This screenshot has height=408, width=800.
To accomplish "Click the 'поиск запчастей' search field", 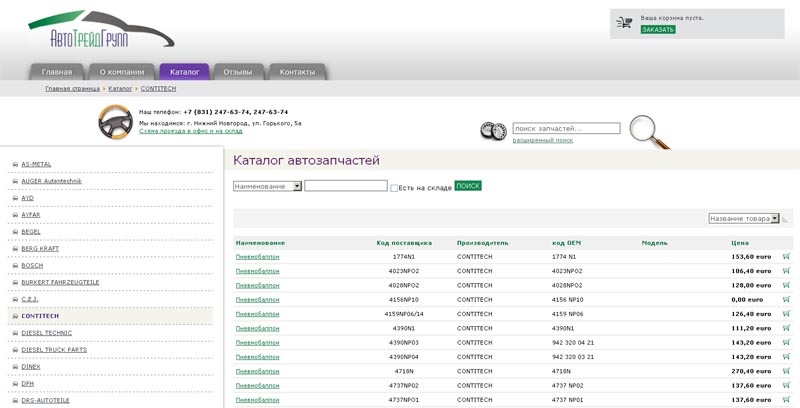I will pos(565,128).
